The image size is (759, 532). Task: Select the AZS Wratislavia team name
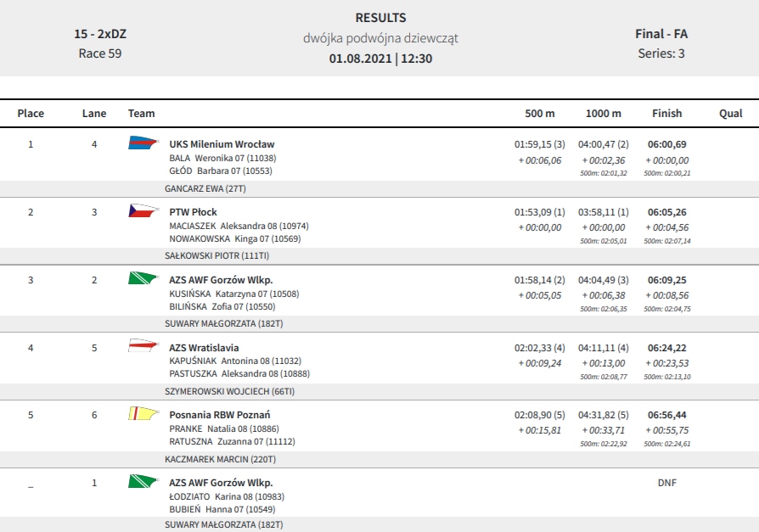[x=204, y=348]
